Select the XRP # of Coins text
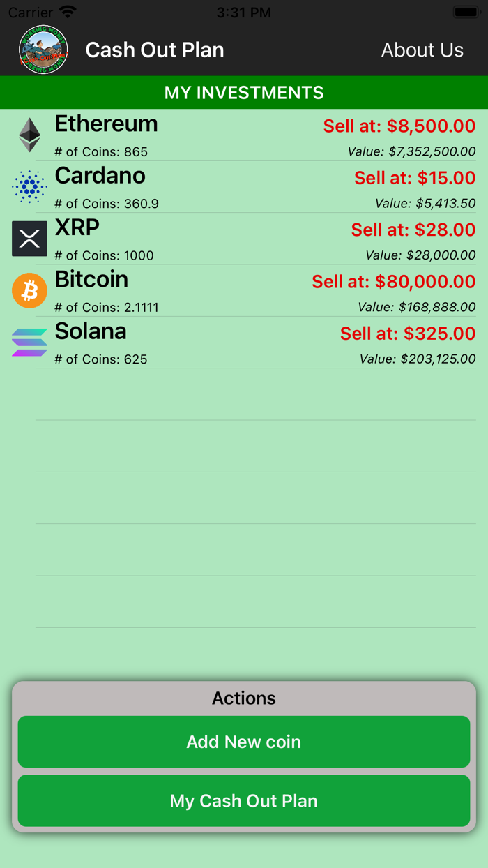488x868 pixels. 105,255
